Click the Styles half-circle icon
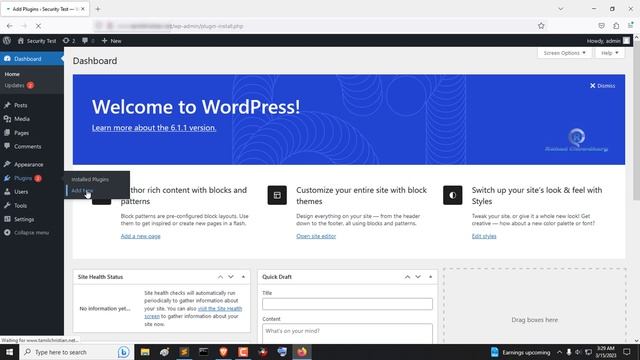The image size is (640, 360). pyautogui.click(x=453, y=195)
